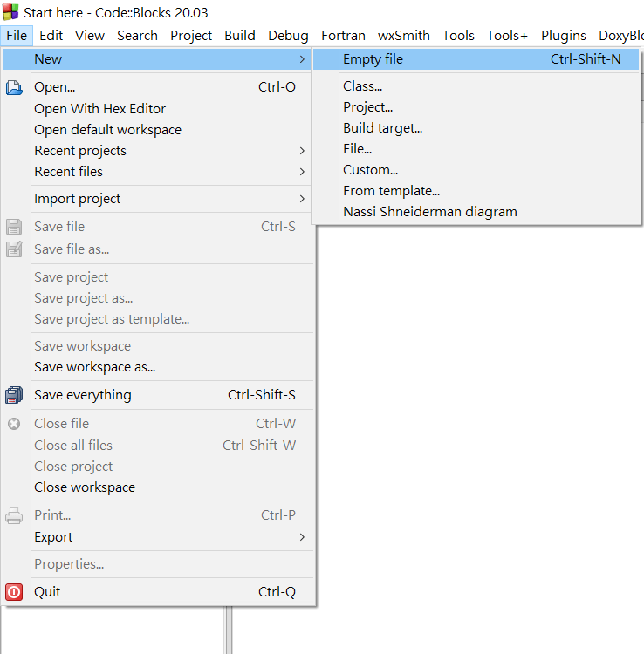Click the Ctrl-Shift-N shortcut text

[x=586, y=59]
